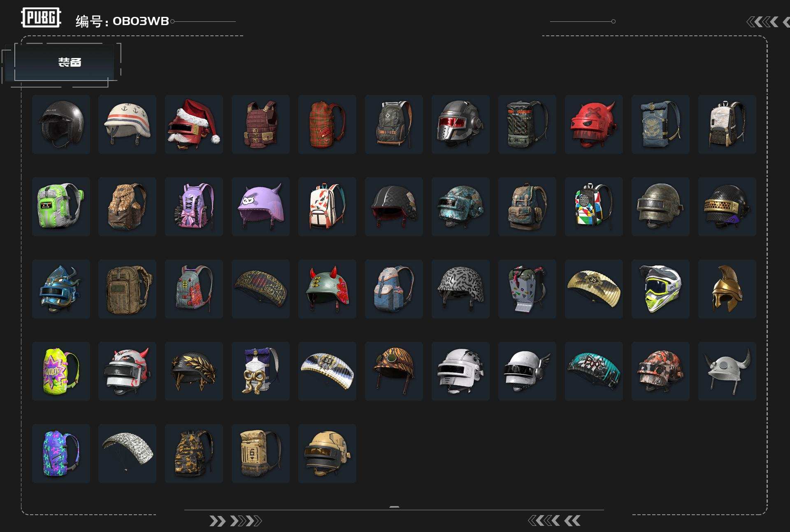
Task: Select the neon green and gray backpack
Action: (61, 207)
